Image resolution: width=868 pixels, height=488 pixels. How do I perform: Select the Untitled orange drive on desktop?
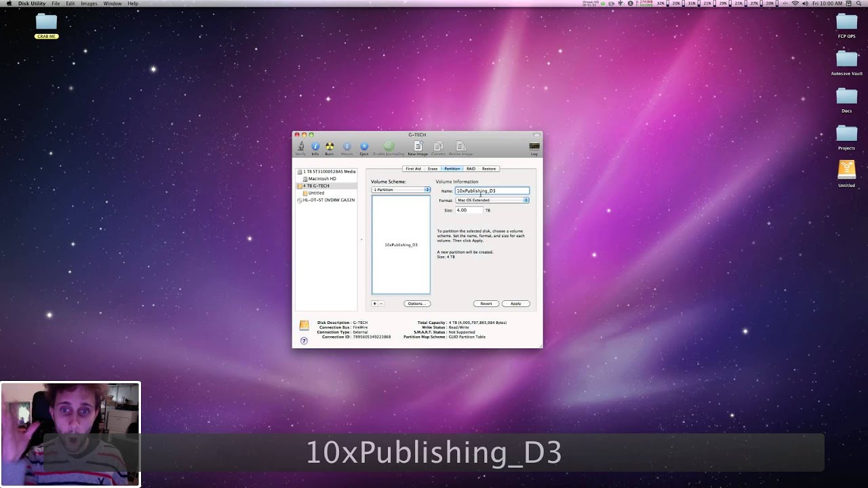click(x=846, y=174)
